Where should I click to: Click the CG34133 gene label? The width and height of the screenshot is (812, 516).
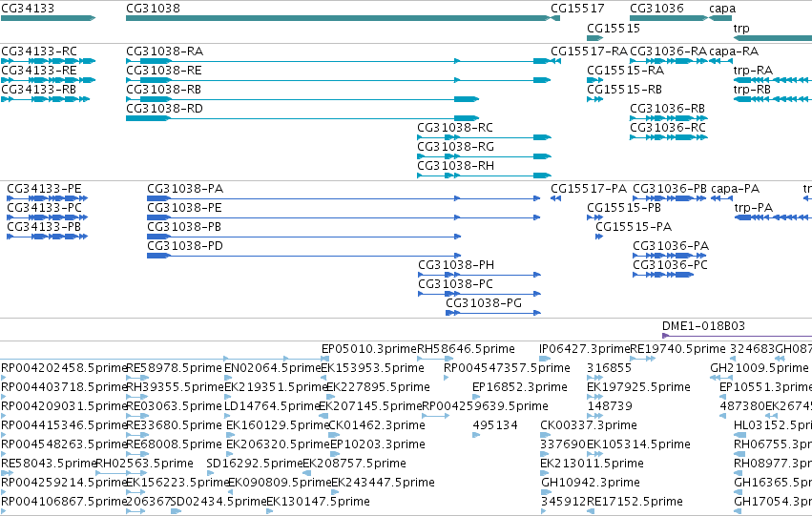click(28, 9)
